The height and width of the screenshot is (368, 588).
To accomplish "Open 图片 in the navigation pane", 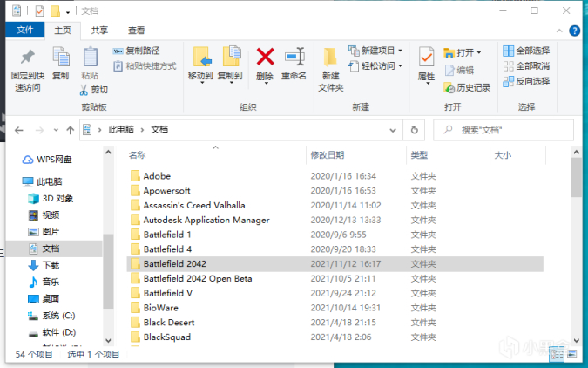I will [x=44, y=232].
